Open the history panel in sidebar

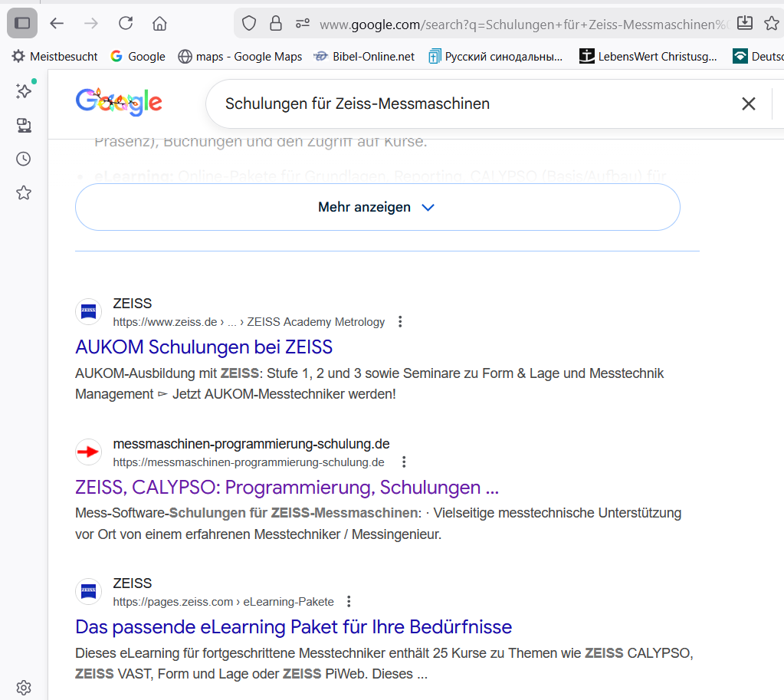click(x=24, y=159)
